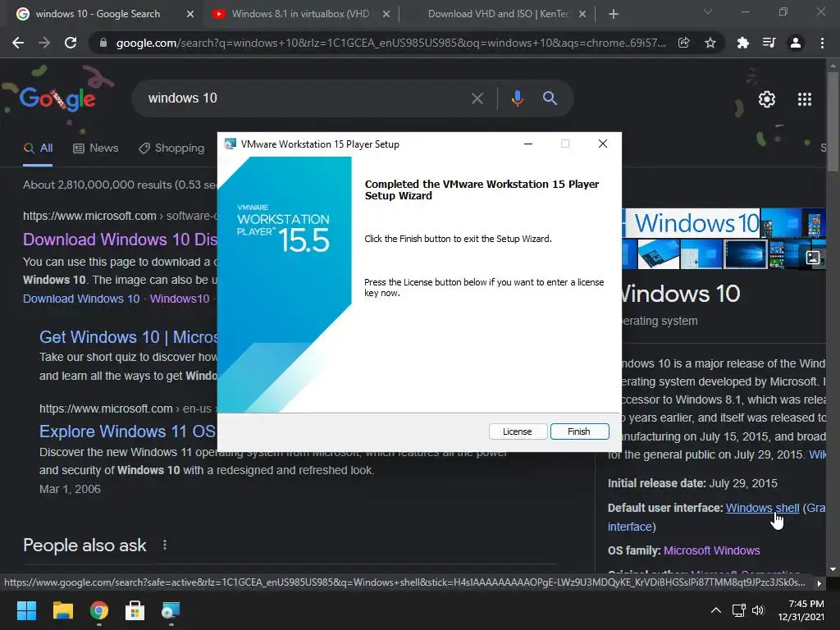Open Download Windows 10 Disc result link
Viewport: 840px width, 630px height.
pos(120,240)
